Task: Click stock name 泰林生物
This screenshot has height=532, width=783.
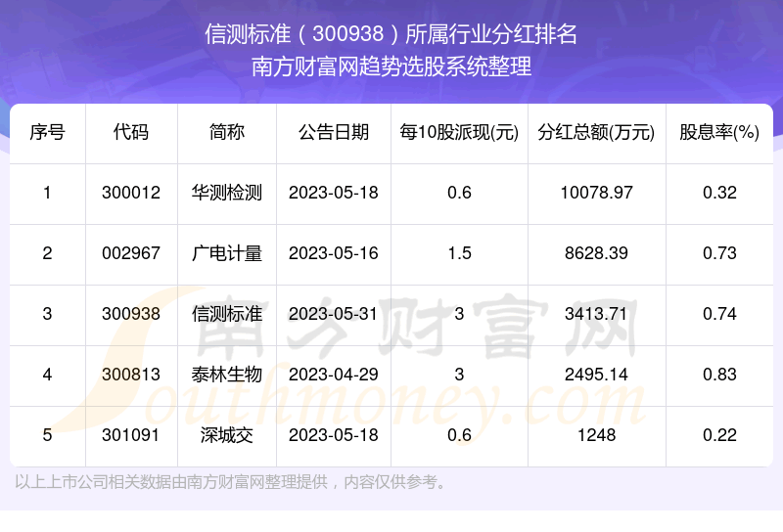Action: pos(227,375)
